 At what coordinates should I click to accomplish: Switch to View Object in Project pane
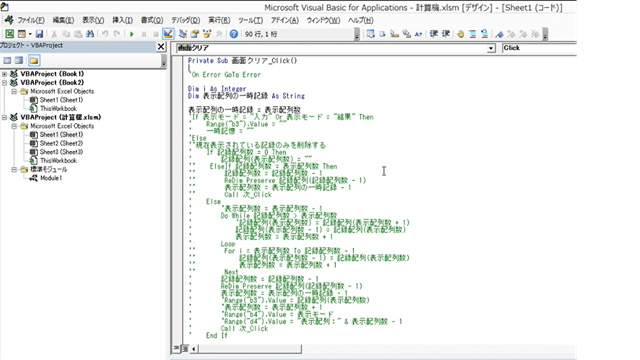pyautogui.click(x=19, y=60)
